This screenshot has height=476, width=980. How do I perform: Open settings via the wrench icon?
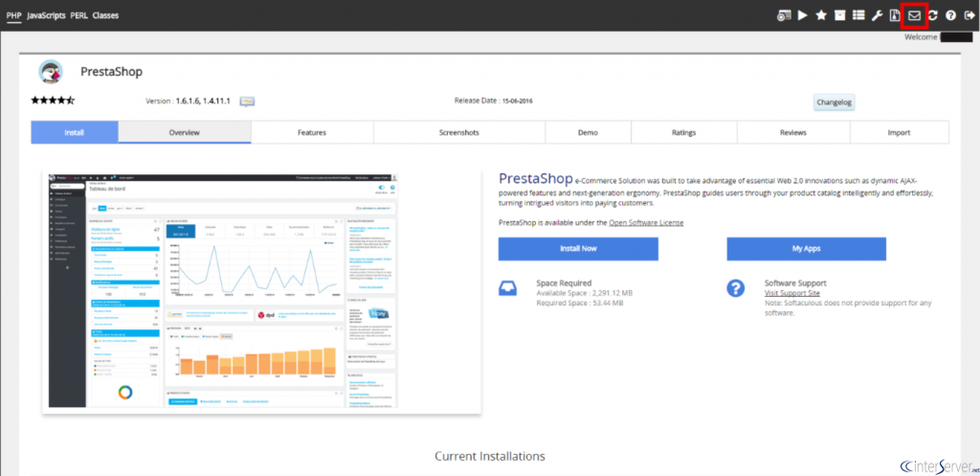pyautogui.click(x=876, y=15)
